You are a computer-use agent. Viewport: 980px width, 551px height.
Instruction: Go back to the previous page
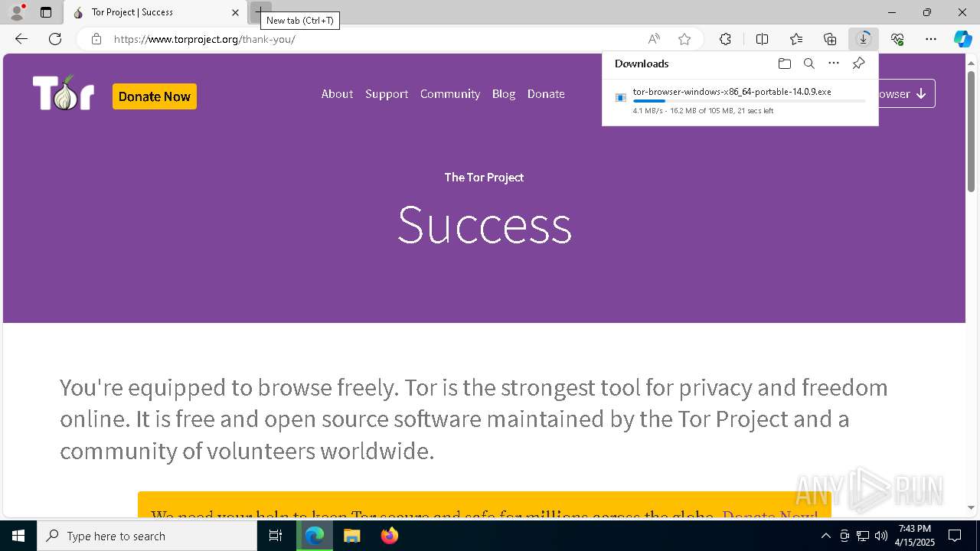21,39
